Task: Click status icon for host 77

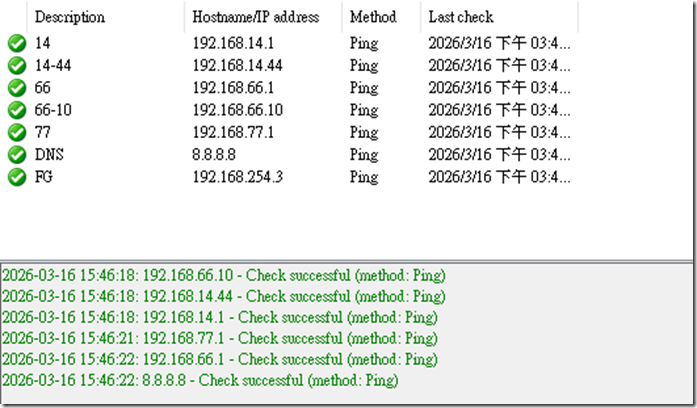Action: pyautogui.click(x=16, y=132)
